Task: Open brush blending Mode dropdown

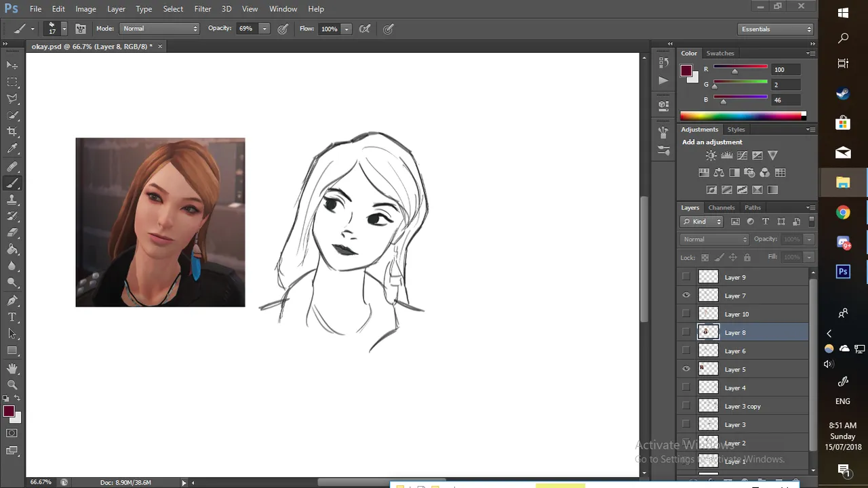Action: (x=159, y=28)
